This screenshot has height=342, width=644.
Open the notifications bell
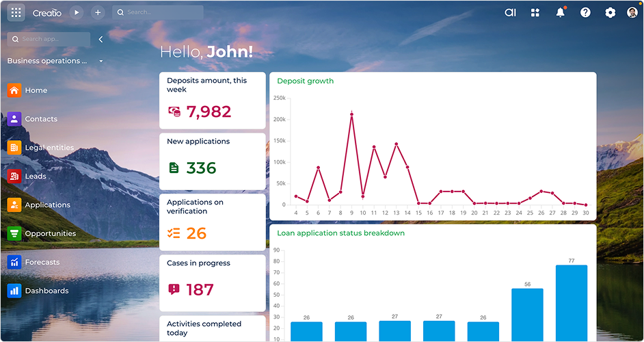tap(561, 12)
